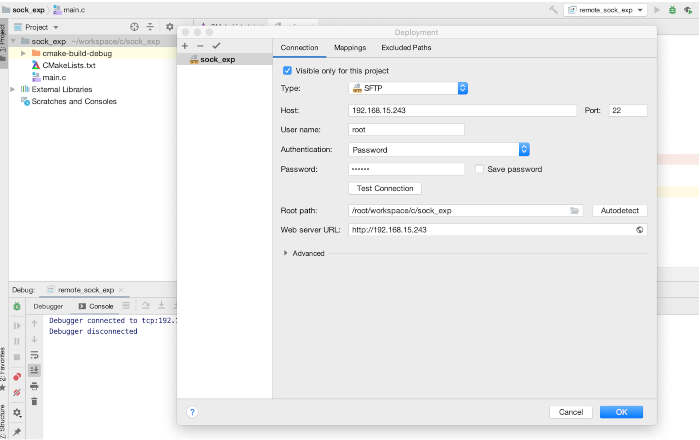Click the folder browse icon in Root path
The width and height of the screenshot is (700, 440).
(x=575, y=211)
